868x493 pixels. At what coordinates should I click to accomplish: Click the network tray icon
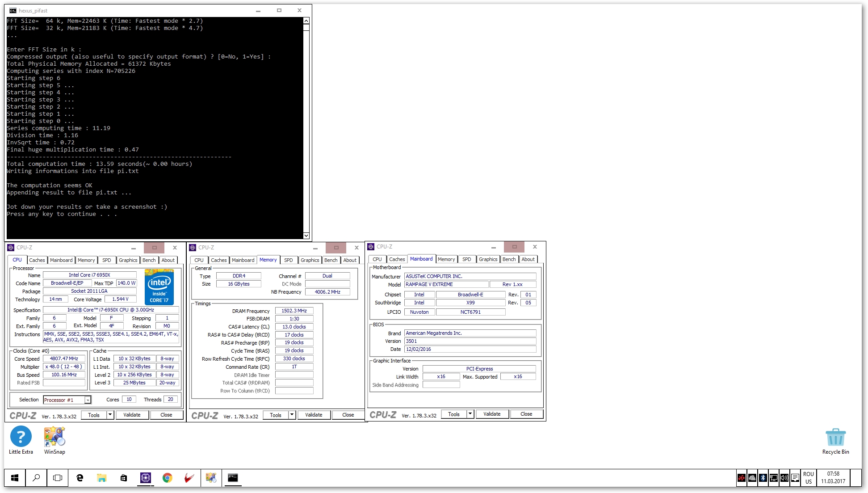(774, 478)
